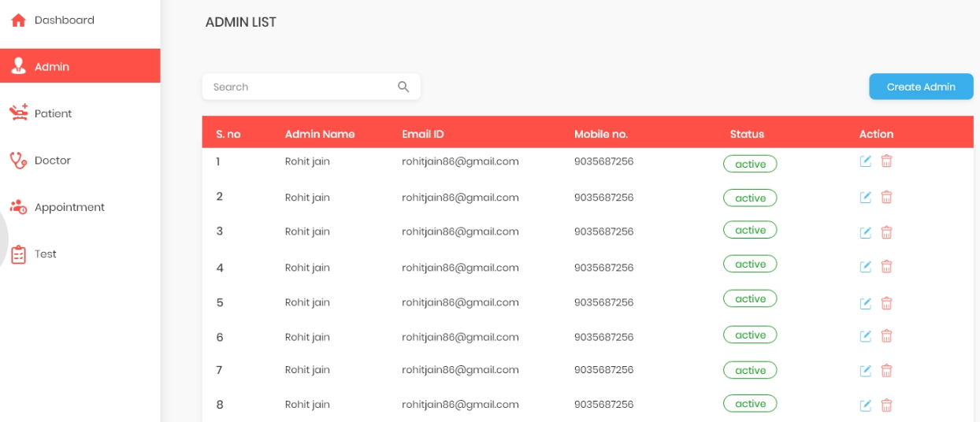Open the Test section in sidebar
980x422 pixels.
pyautogui.click(x=45, y=254)
